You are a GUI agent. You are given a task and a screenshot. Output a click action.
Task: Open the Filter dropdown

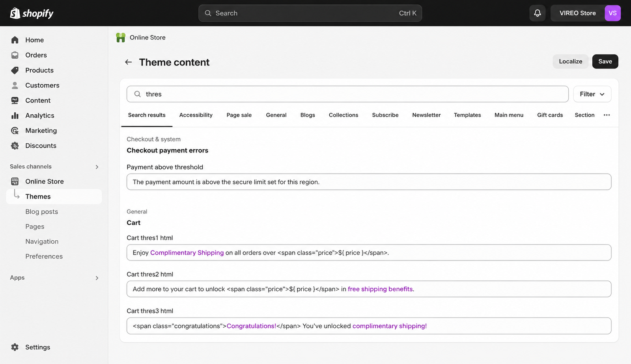[x=592, y=94]
